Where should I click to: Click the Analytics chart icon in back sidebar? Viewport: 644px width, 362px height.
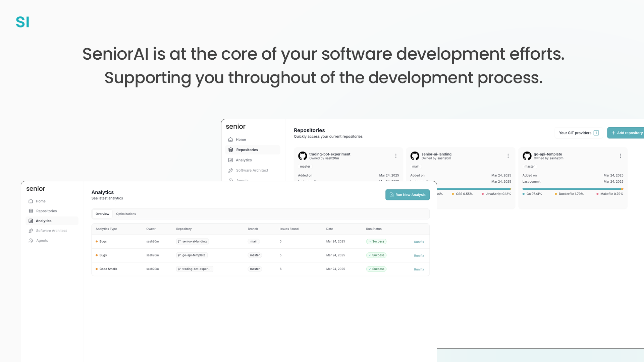(230, 160)
